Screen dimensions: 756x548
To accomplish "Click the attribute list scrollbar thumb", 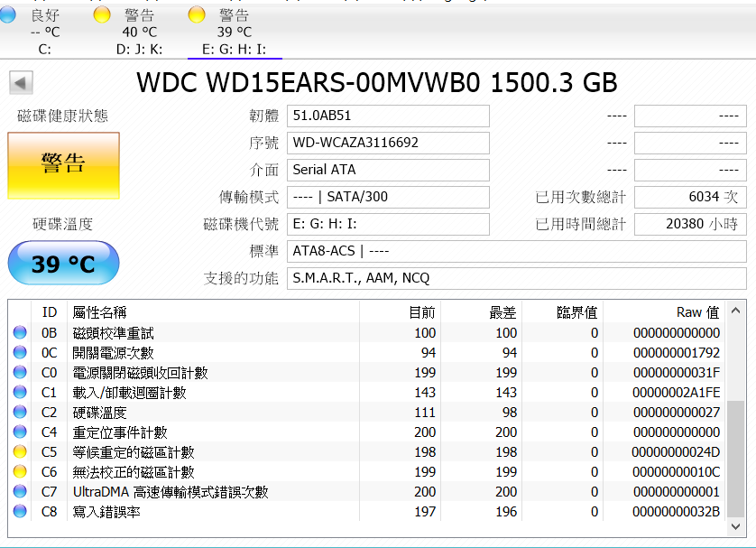I will pos(736,459).
